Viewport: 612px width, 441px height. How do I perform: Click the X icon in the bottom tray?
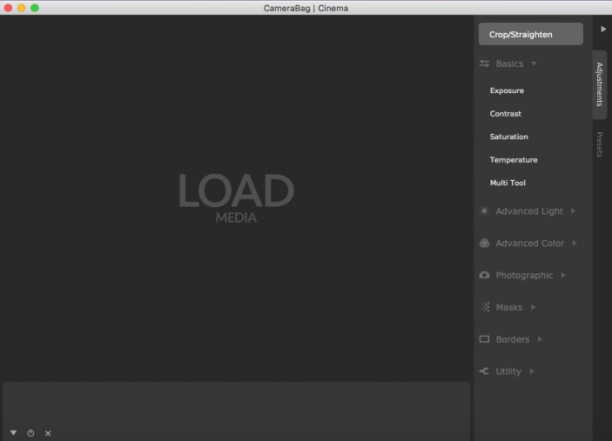[x=48, y=433]
